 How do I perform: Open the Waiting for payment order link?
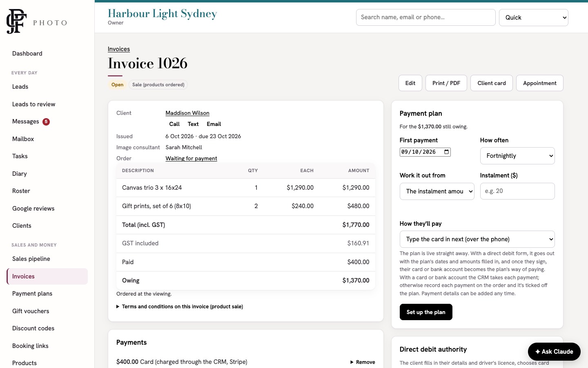(191, 158)
